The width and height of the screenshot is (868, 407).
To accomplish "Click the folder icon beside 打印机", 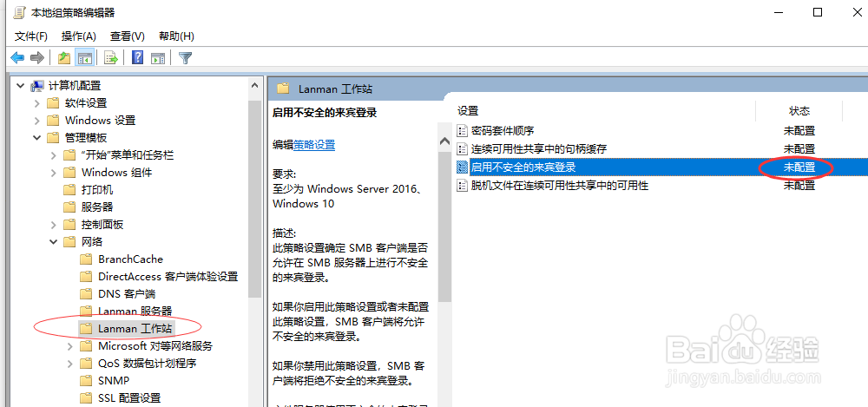I will 69,190.
